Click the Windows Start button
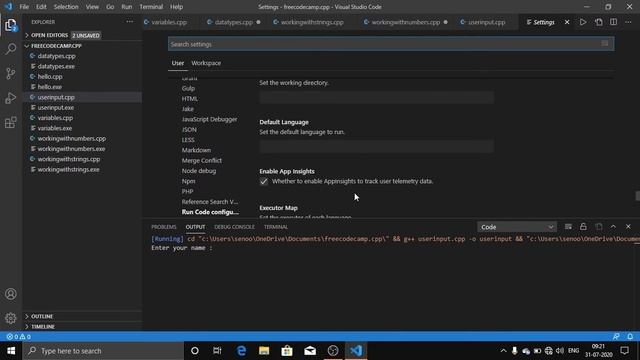Screen dimensions: 640x360 coord(11,351)
